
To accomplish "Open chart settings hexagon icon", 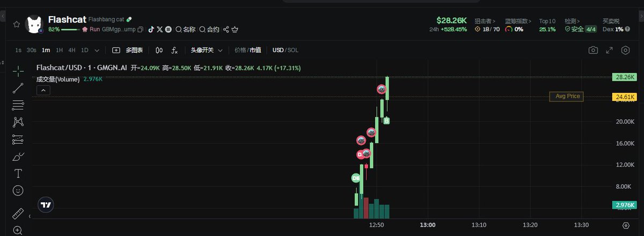I will [x=625, y=50].
